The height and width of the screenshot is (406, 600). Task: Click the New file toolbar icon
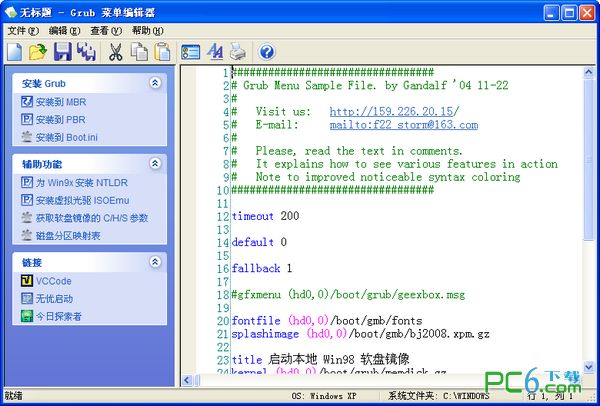[x=15, y=52]
